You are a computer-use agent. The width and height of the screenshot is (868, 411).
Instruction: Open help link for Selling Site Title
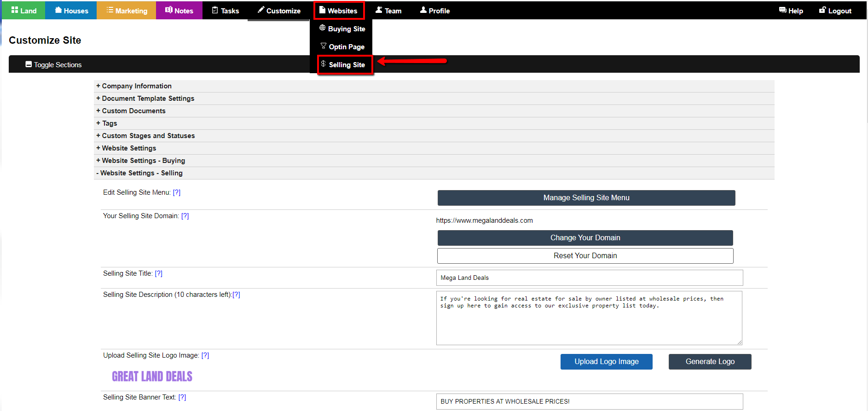pos(159,273)
